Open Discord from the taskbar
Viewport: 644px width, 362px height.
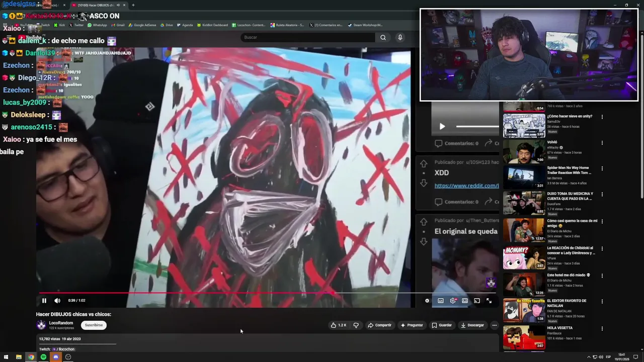click(x=56, y=357)
